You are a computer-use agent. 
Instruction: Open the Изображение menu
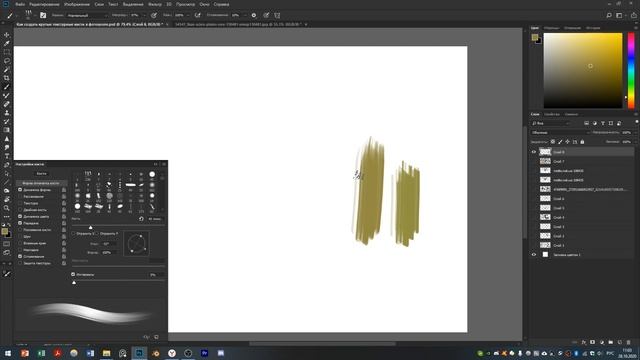(x=76, y=4)
